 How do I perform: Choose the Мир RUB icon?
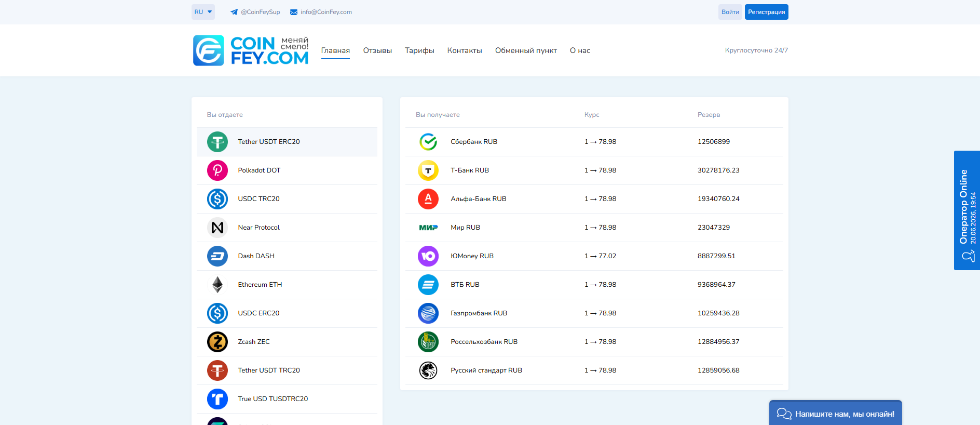[428, 228]
